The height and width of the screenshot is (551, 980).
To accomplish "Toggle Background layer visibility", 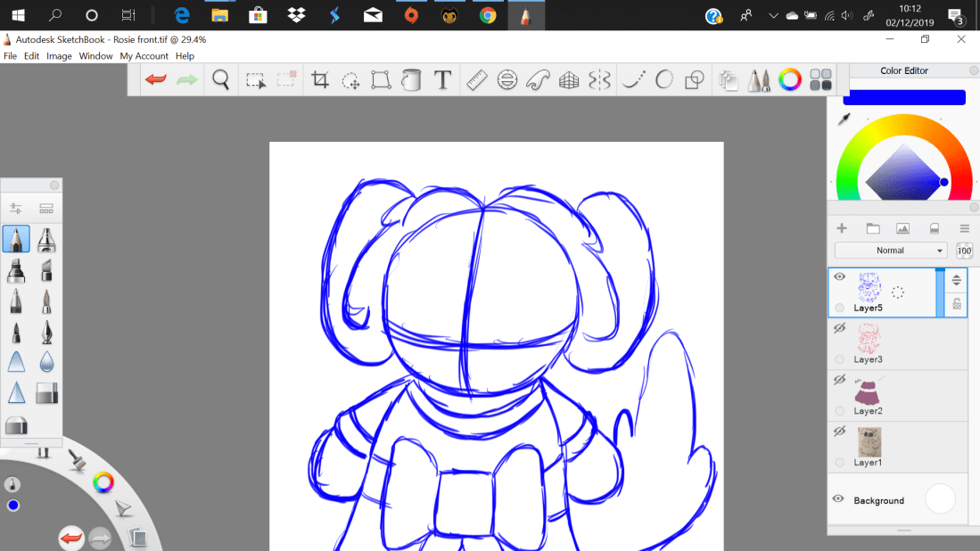I will [x=838, y=499].
